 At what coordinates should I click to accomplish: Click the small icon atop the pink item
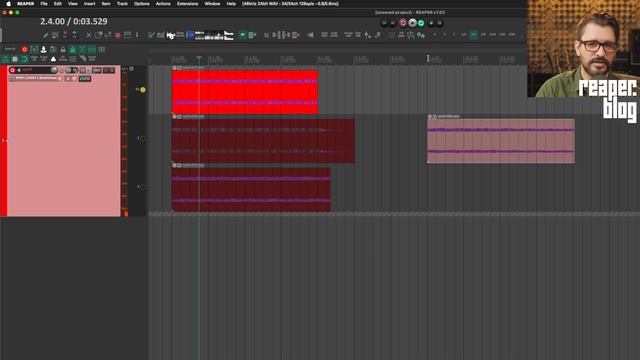429,116
